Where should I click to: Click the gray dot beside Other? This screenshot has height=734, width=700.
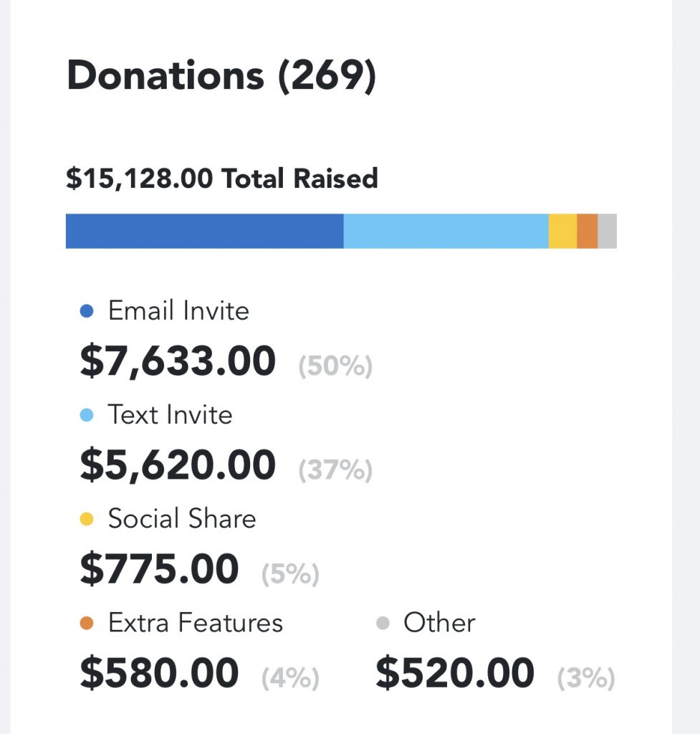tap(383, 624)
